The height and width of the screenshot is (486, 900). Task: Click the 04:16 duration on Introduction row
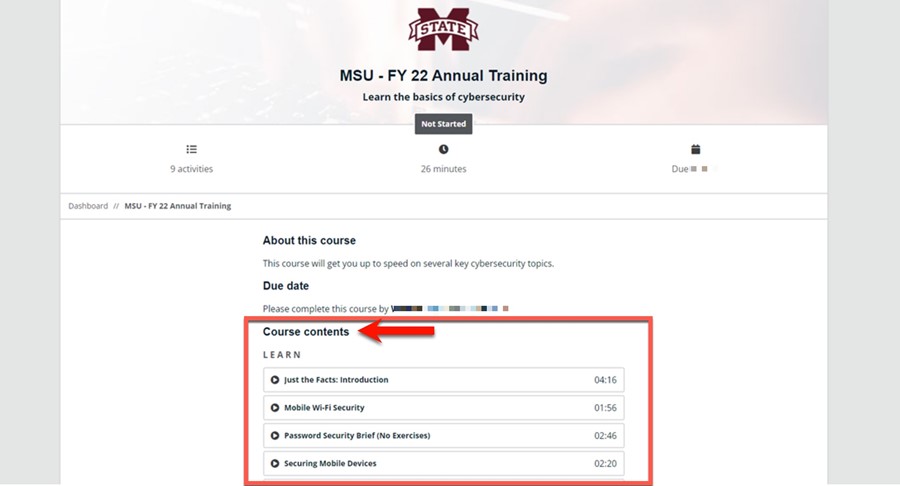tap(605, 380)
